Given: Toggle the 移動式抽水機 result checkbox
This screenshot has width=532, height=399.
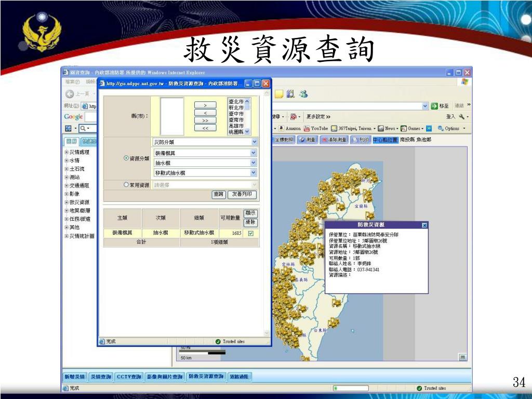Looking at the screenshot, I should click(x=251, y=233).
